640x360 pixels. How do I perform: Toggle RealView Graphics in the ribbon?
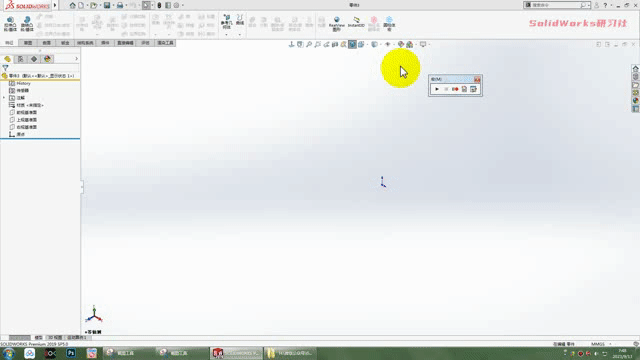336,24
